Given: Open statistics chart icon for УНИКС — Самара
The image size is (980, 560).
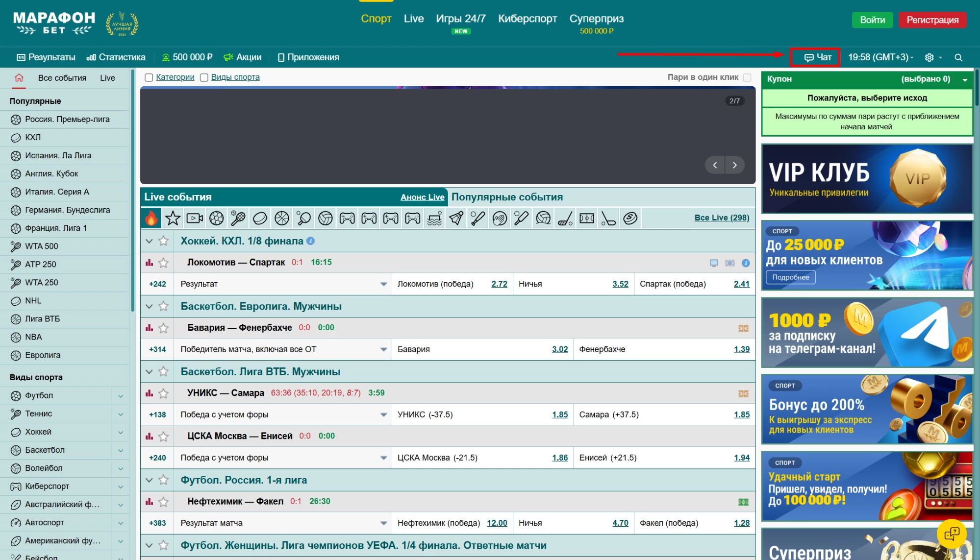Looking at the screenshot, I should (149, 393).
